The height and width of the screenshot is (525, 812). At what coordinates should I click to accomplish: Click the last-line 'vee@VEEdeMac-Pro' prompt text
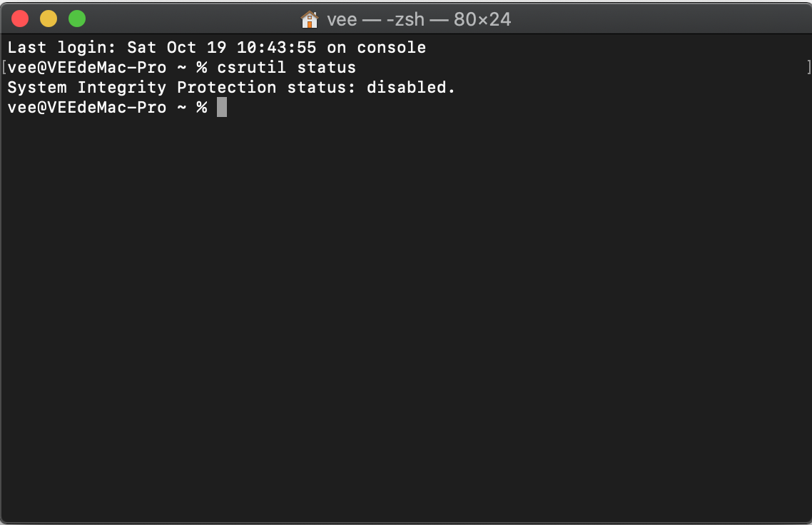tap(86, 107)
